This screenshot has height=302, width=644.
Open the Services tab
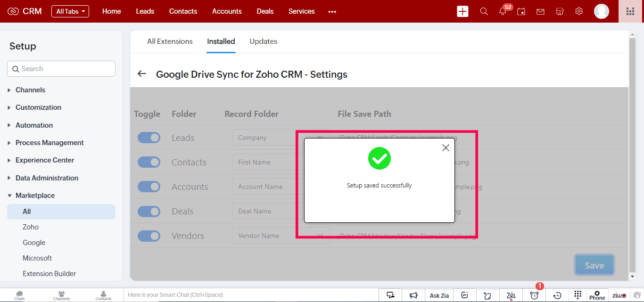[302, 11]
